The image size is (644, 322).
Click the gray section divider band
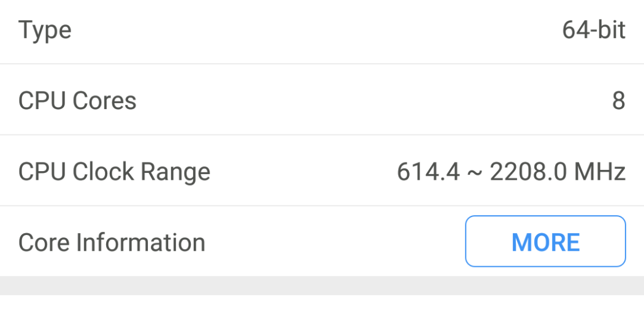click(x=322, y=285)
